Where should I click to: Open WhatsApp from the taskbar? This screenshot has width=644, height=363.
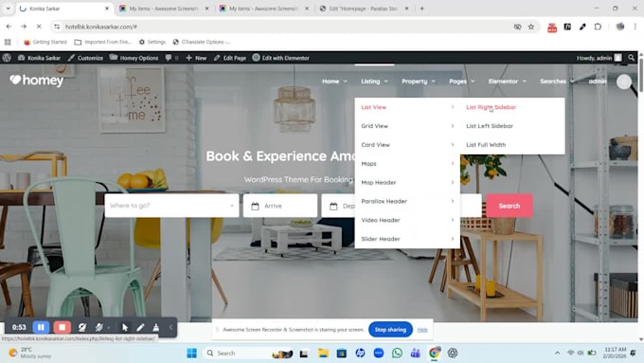pyautogui.click(x=397, y=354)
